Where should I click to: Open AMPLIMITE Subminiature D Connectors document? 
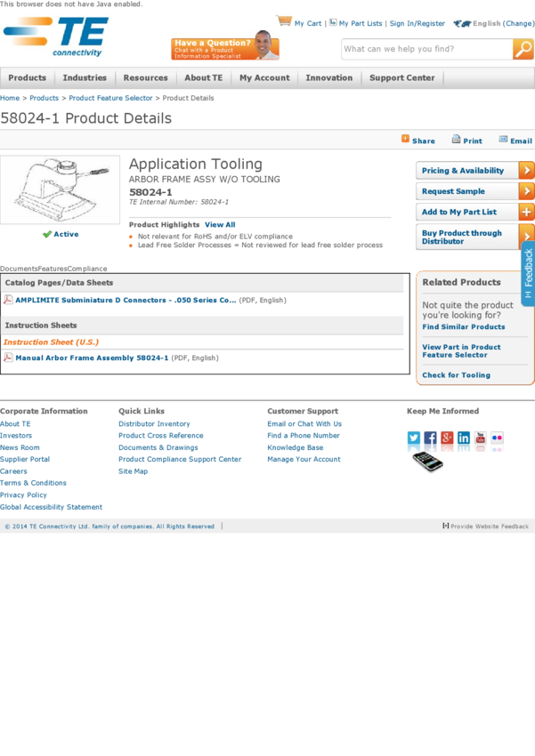(x=126, y=300)
